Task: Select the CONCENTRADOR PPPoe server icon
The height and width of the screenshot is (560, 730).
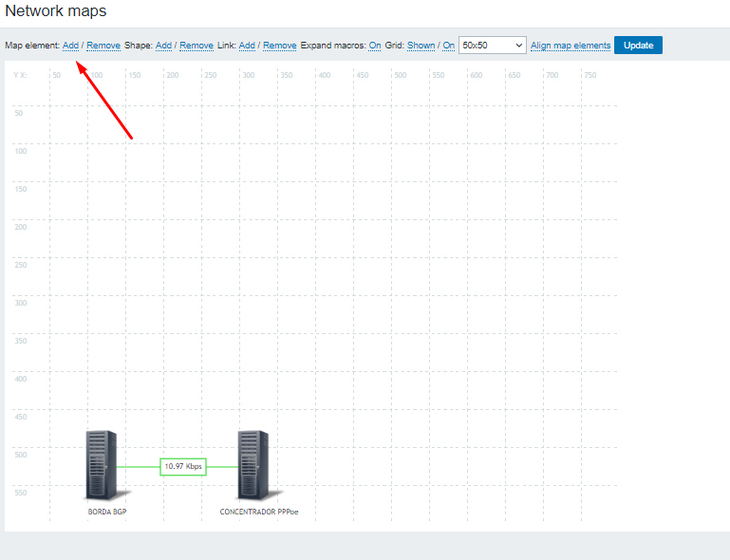Action: coord(253,465)
